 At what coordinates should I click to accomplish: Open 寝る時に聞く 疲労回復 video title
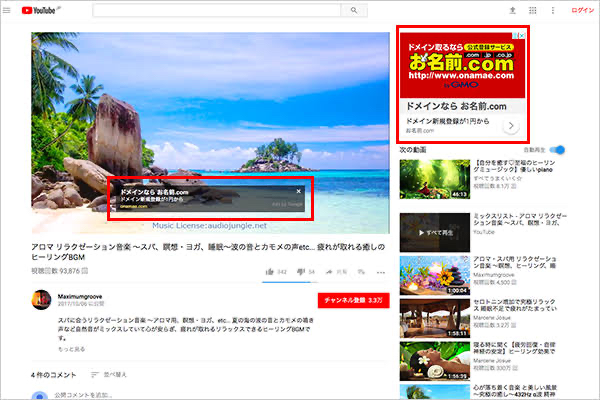click(514, 348)
